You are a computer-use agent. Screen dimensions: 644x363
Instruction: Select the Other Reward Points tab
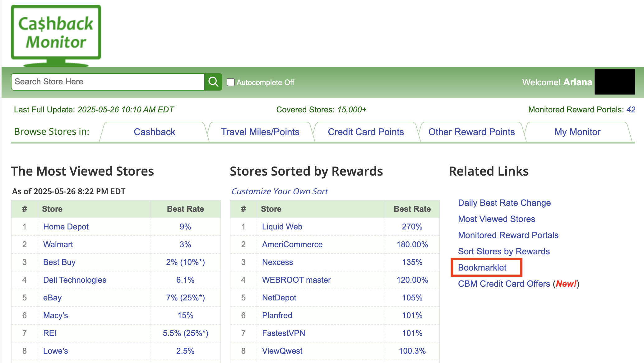[472, 132]
